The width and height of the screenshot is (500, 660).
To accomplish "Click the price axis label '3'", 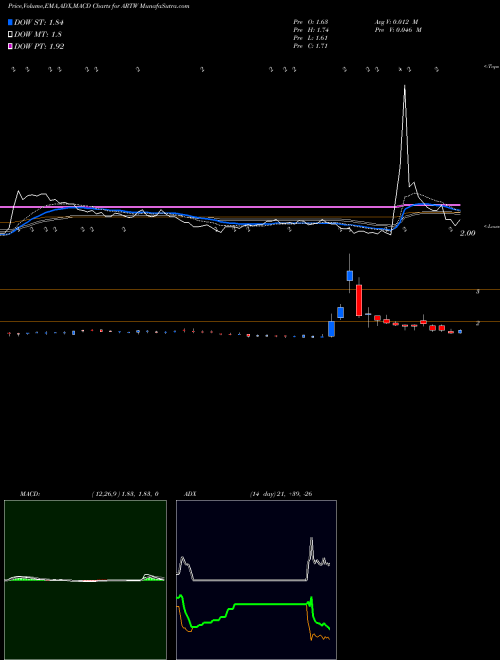I will point(477,291).
